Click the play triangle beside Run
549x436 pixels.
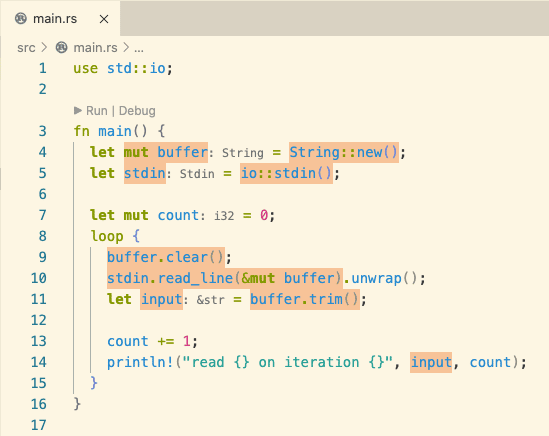coord(78,111)
